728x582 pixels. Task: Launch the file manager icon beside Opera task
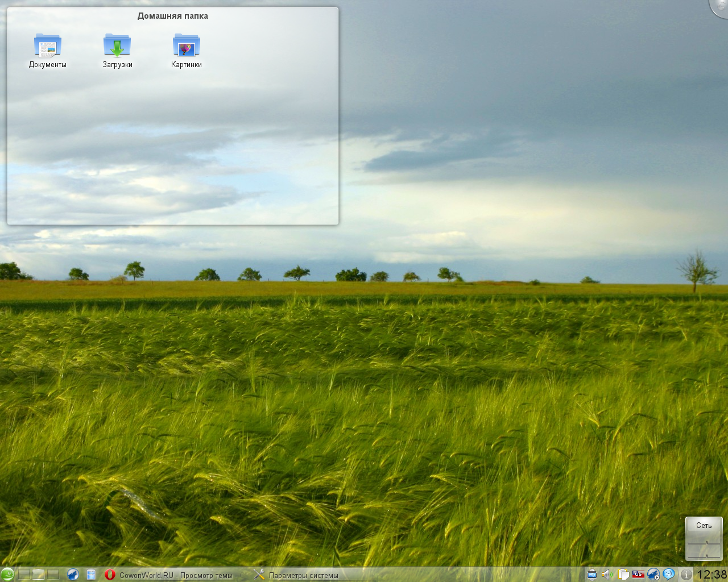[91, 575]
